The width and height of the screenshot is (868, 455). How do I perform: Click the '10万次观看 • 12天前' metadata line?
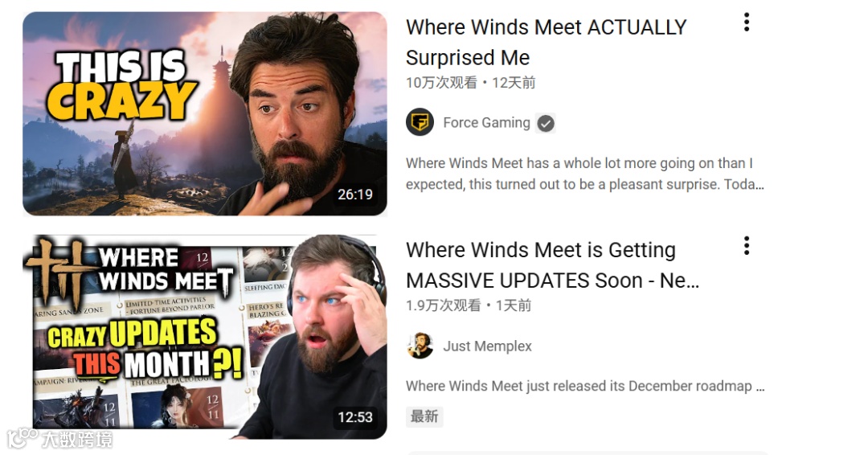click(470, 83)
